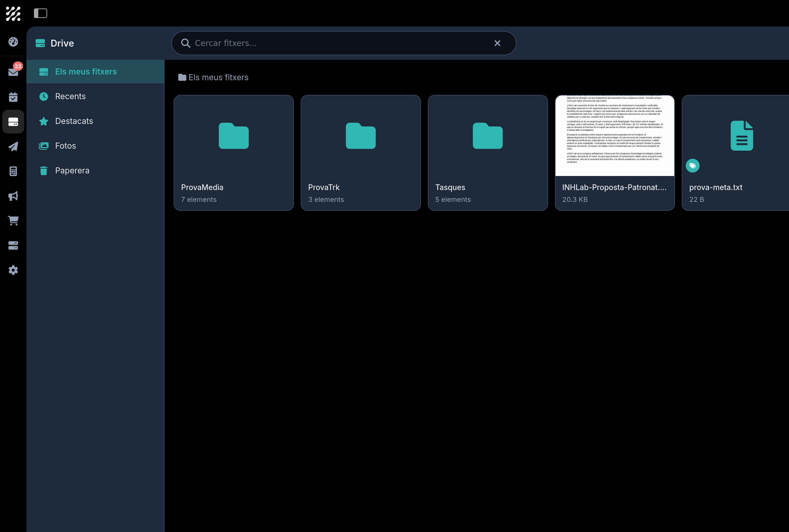Open Destacats starred files
This screenshot has width=789, height=532.
[95, 121]
